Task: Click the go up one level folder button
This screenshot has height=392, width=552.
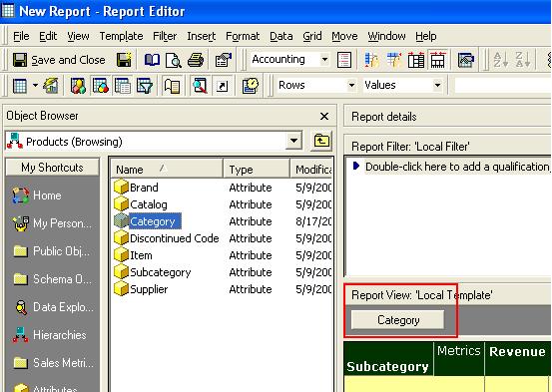Action: 321,141
